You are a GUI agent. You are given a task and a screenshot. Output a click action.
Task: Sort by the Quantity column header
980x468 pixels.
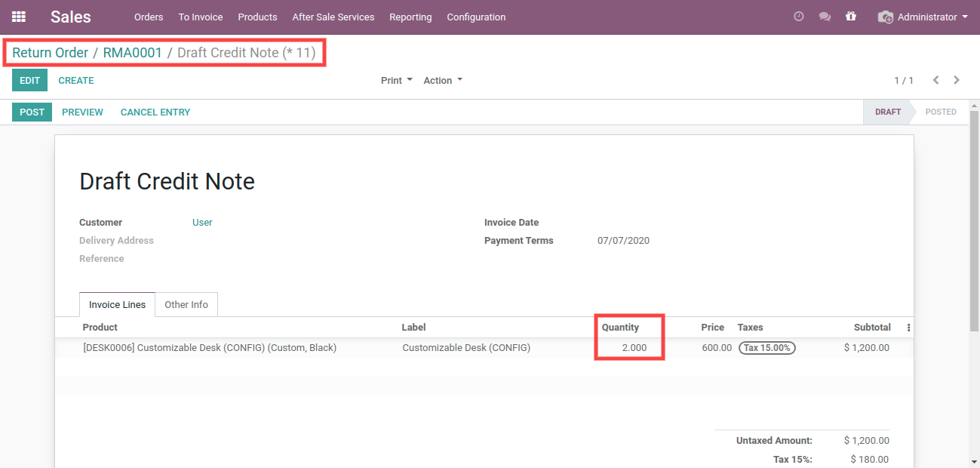[620, 328]
